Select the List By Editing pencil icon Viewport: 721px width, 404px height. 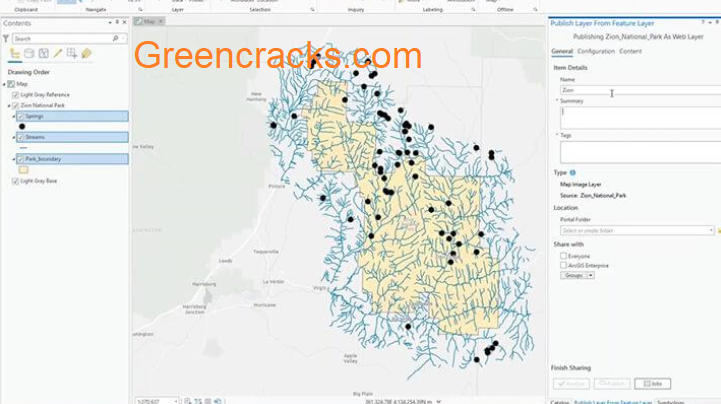57,53
